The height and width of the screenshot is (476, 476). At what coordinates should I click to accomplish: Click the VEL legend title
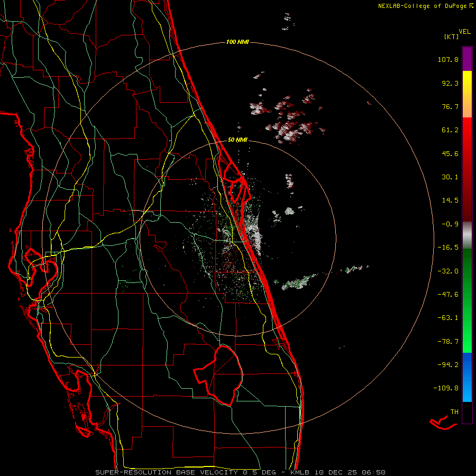pos(464,31)
